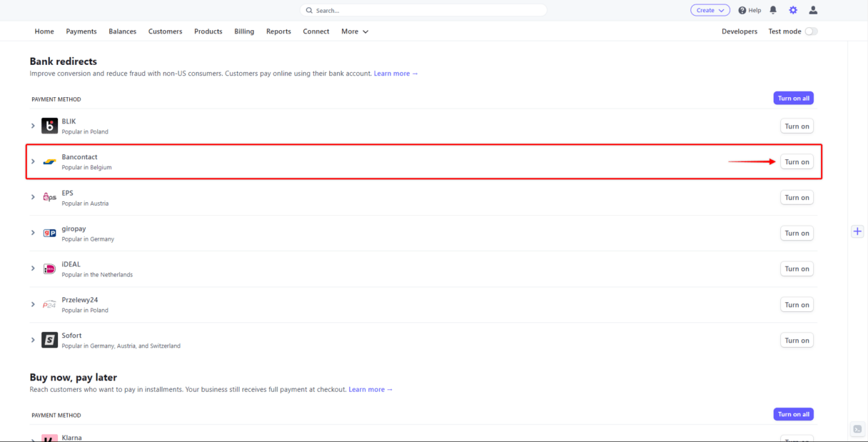
Task: Go to the Home tab
Action: pyautogui.click(x=44, y=31)
